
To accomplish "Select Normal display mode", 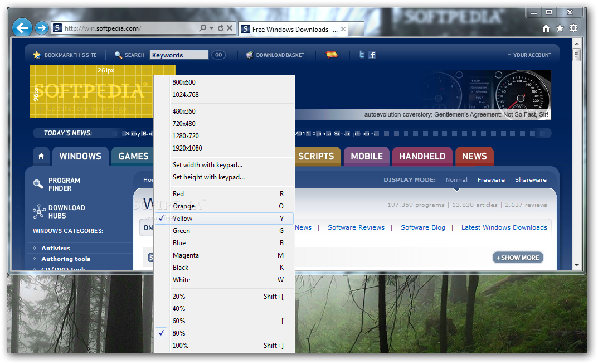I will click(456, 179).
